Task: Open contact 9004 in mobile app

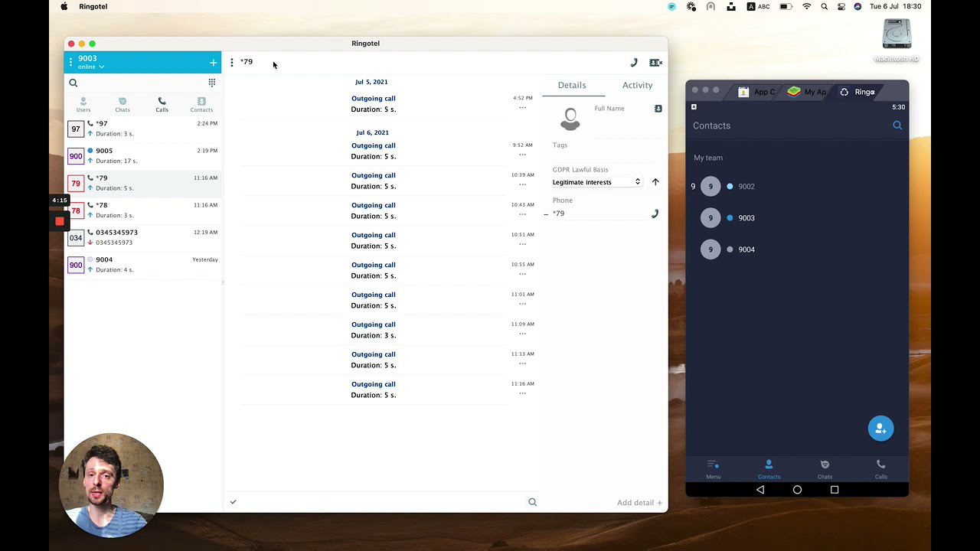Action: coord(797,249)
